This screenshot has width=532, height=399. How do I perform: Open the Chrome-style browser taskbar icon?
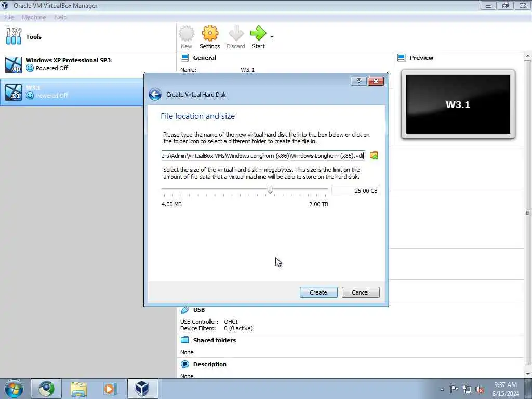coord(46,389)
